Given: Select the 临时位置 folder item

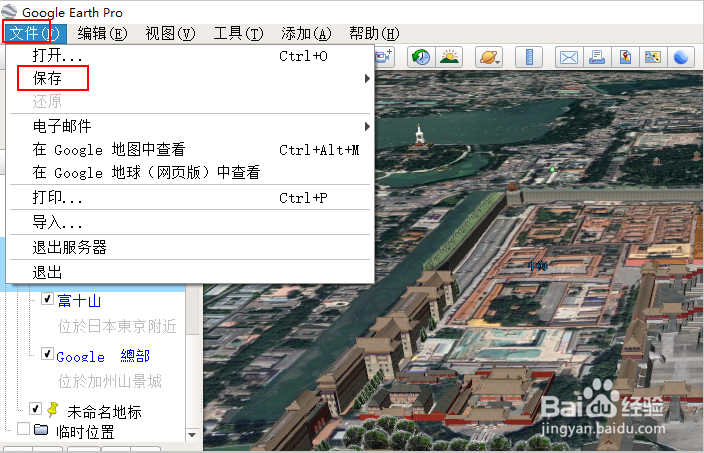Looking at the screenshot, I should (85, 432).
